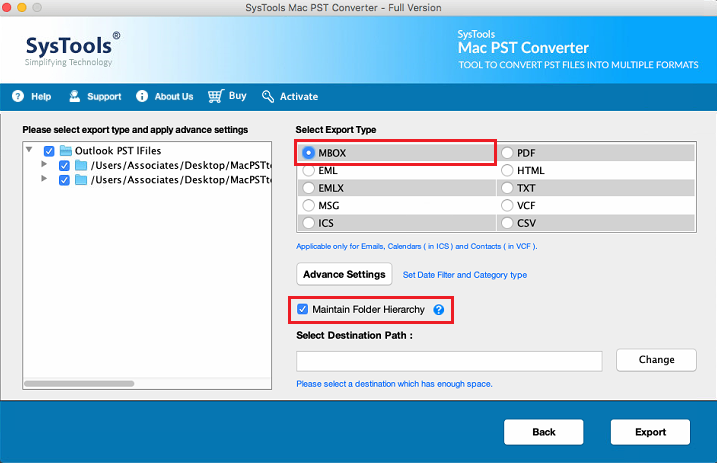Click the second Desktop/MacPST folder icon

[81, 180]
